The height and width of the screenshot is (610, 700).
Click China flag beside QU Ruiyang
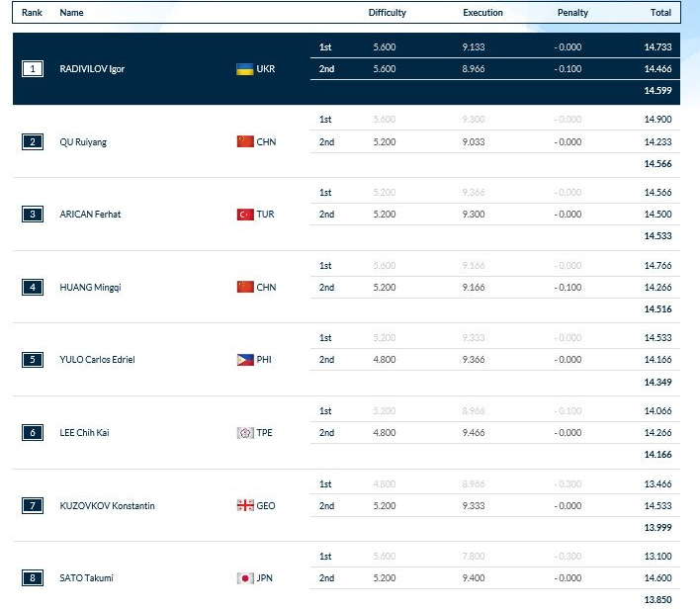point(245,142)
